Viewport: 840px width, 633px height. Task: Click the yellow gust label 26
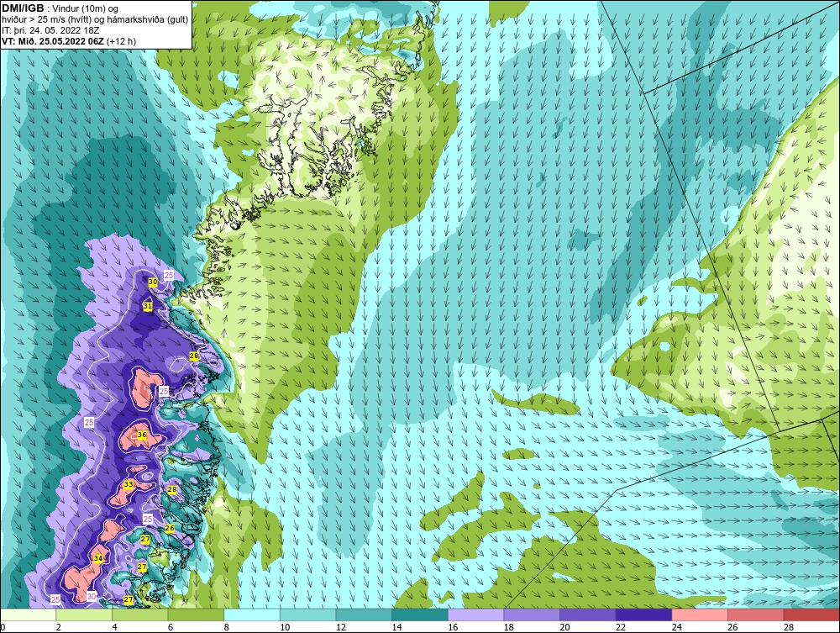[170, 528]
